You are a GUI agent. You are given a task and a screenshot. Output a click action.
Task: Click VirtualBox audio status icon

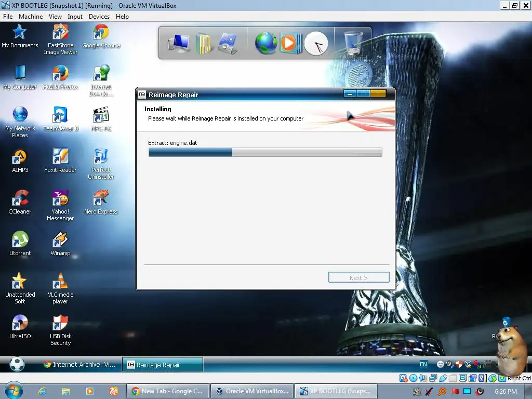[423, 378]
